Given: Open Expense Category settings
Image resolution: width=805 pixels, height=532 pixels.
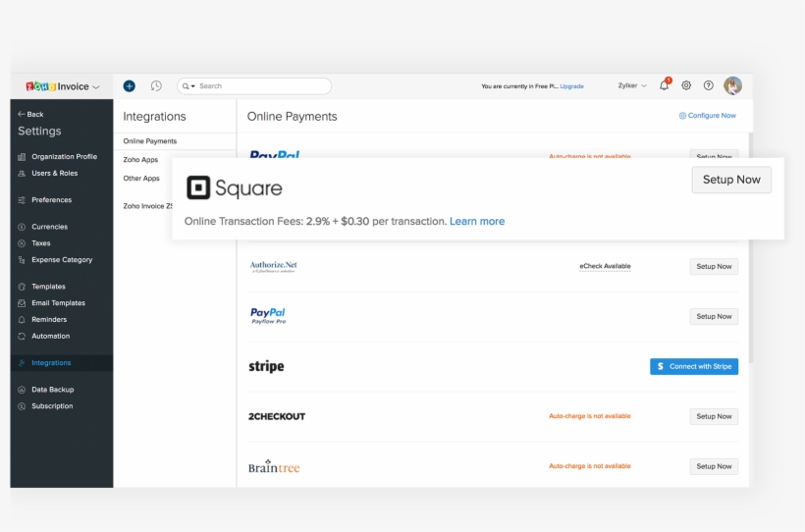Looking at the screenshot, I should (62, 260).
